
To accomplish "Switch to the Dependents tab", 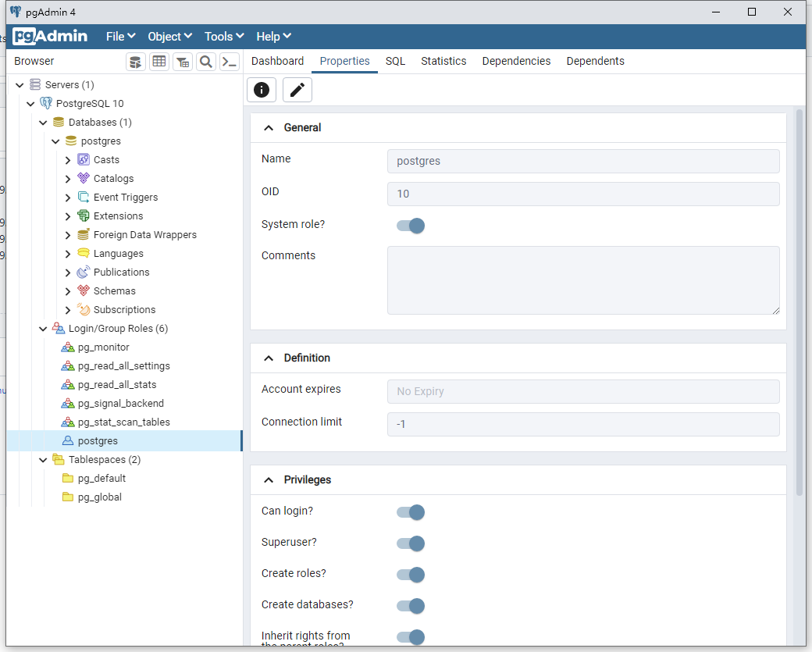I will [x=595, y=61].
